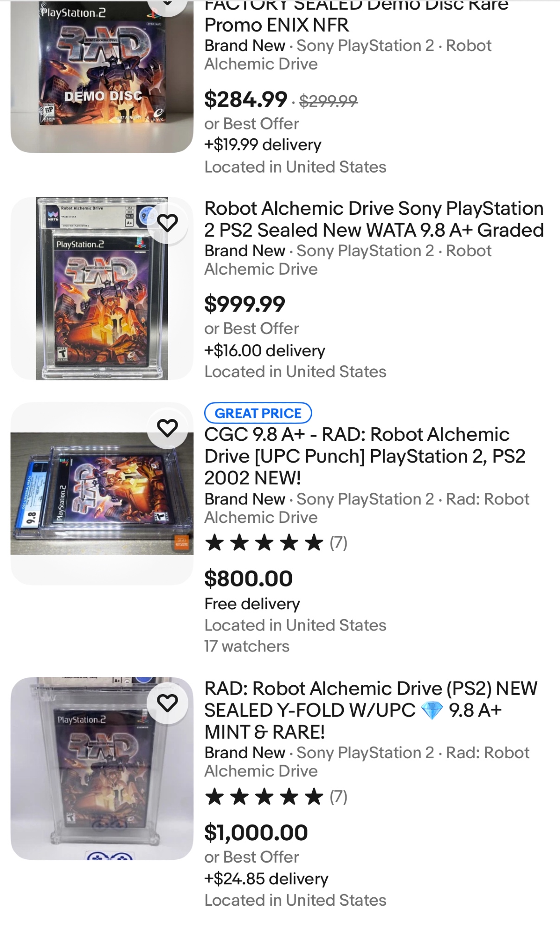Image resolution: width=560 pixels, height=928 pixels.
Task: Open the 'Sealed New WATA 9.8 A+ Graded' title
Action: tap(373, 219)
